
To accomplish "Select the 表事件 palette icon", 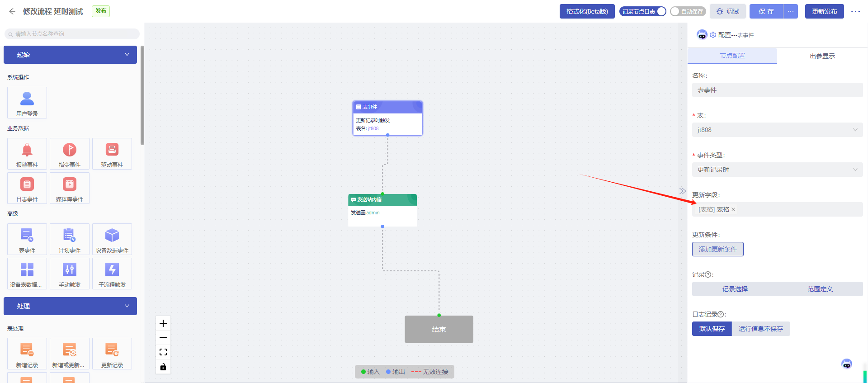I will (27, 235).
